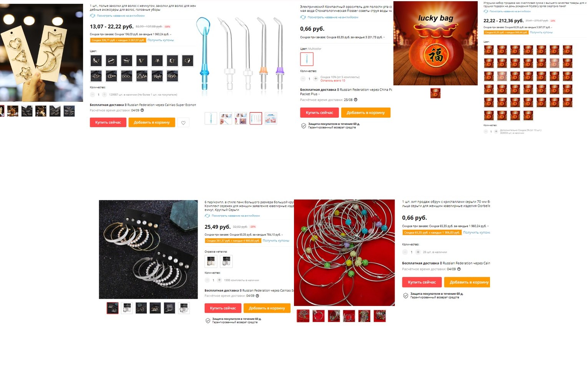
Task: Click the shield icon below the pearl earrings listing
Action: 208,321
